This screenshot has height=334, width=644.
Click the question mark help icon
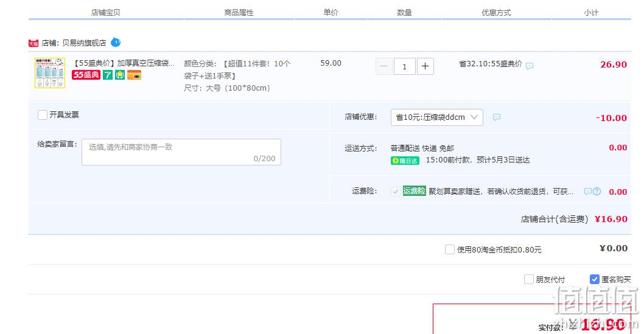point(597,192)
